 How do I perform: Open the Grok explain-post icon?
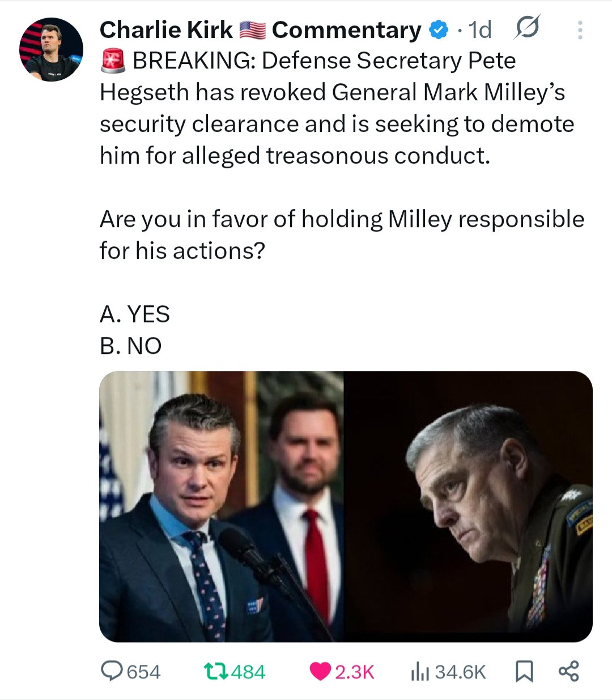[x=526, y=28]
